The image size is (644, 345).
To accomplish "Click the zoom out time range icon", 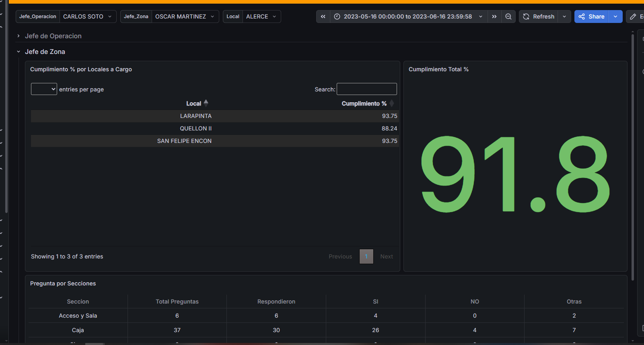I will point(508,17).
